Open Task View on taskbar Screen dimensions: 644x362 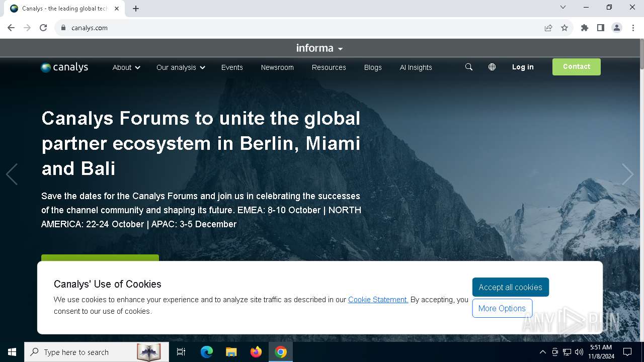click(181, 352)
